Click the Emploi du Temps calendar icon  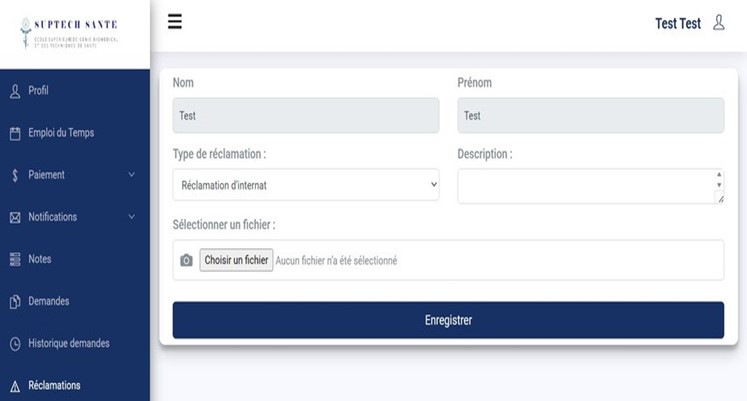pyautogui.click(x=15, y=133)
